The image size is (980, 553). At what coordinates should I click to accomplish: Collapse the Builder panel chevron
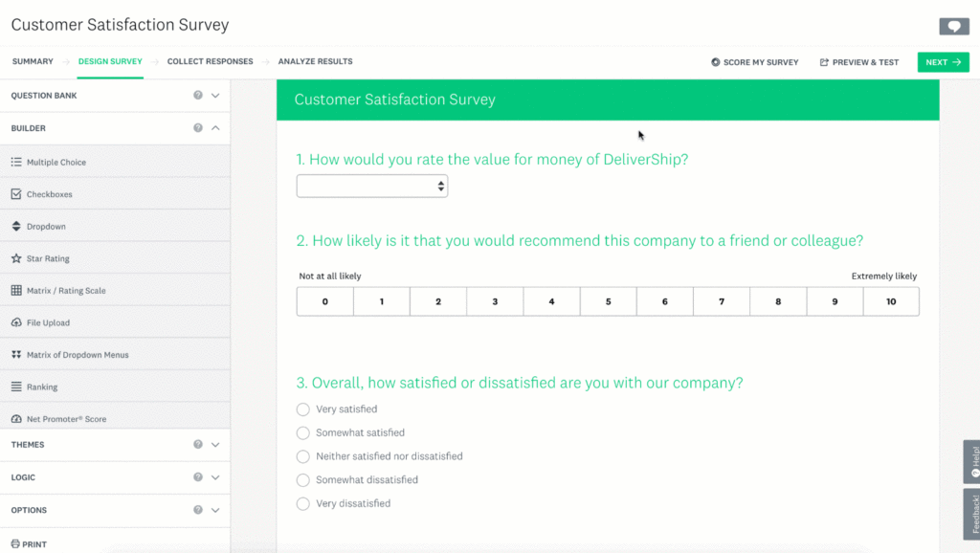click(215, 128)
